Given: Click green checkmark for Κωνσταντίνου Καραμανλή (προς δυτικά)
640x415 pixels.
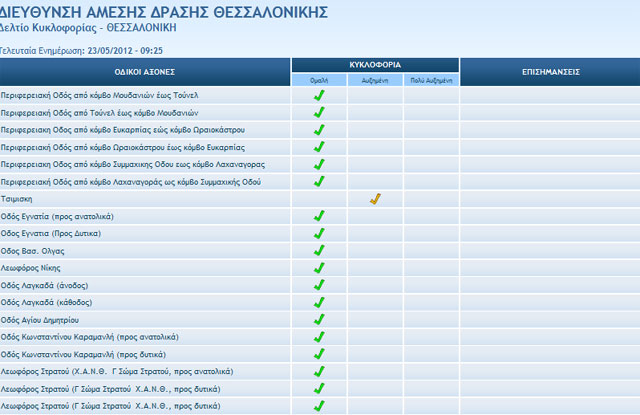Looking at the screenshot, I should click(319, 354).
